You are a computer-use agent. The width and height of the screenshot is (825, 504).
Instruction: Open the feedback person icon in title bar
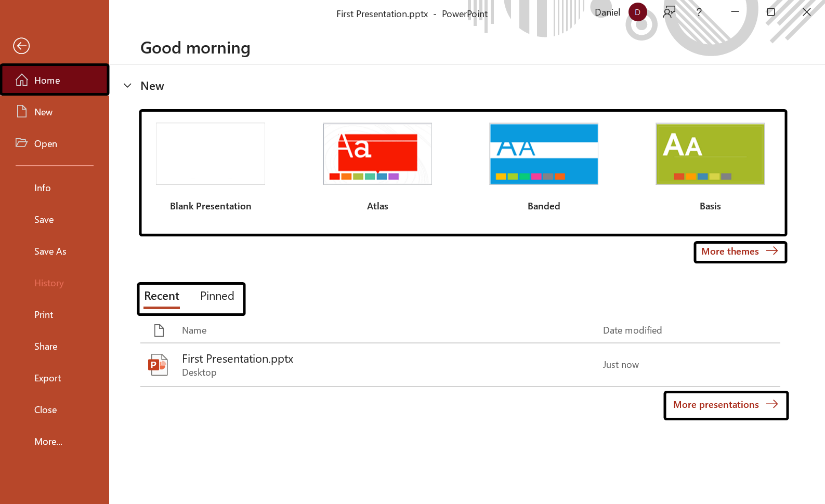(669, 12)
